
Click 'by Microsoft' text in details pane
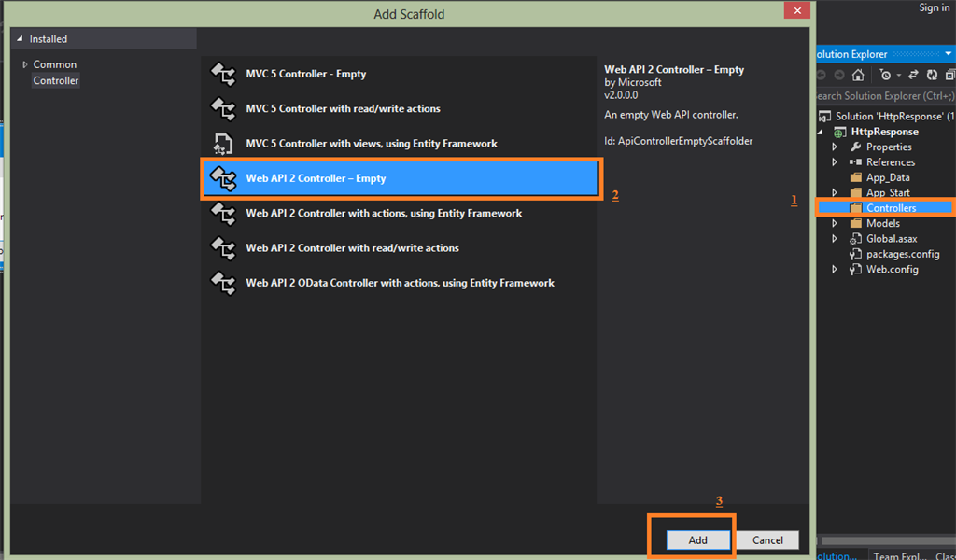click(632, 82)
